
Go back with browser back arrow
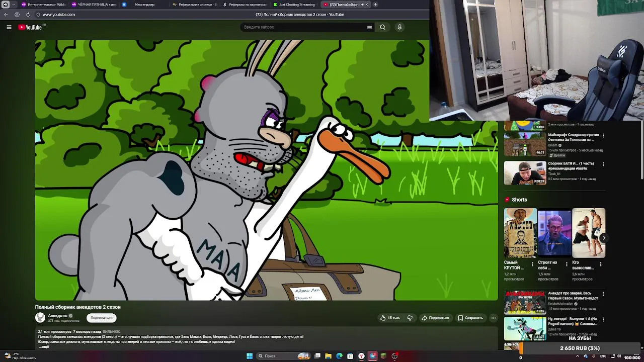click(6, 15)
